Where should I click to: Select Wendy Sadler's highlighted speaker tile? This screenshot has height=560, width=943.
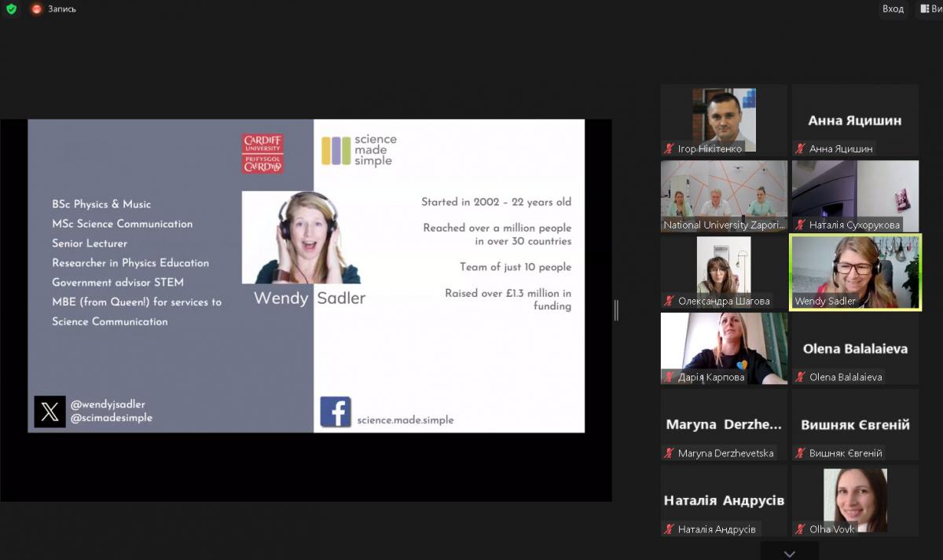[855, 273]
